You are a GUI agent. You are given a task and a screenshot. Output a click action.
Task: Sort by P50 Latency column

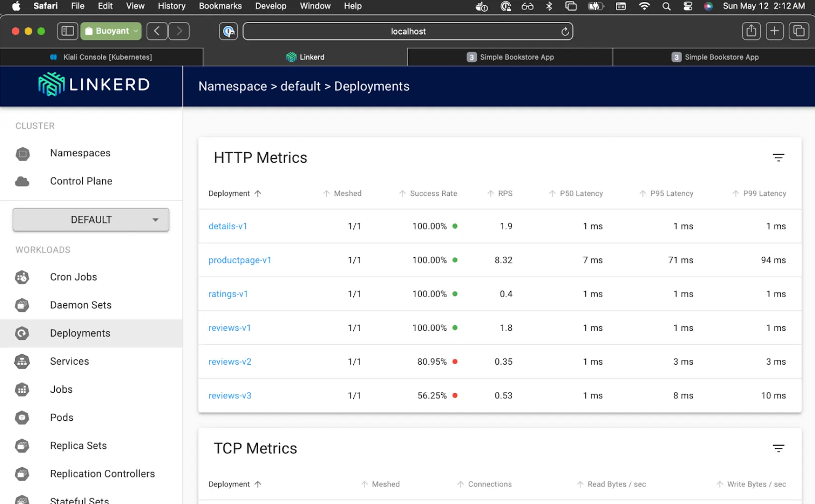pyautogui.click(x=575, y=194)
